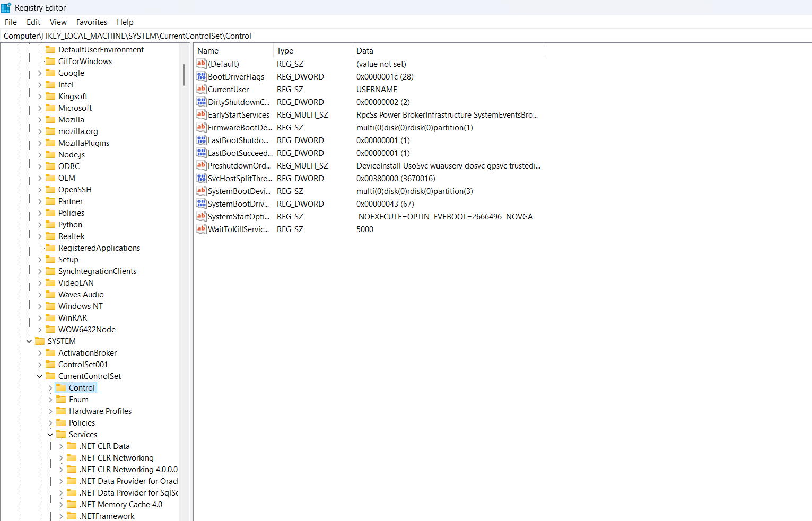Select the Hardware Profiles key
The image size is (812, 521).
coord(100,411)
